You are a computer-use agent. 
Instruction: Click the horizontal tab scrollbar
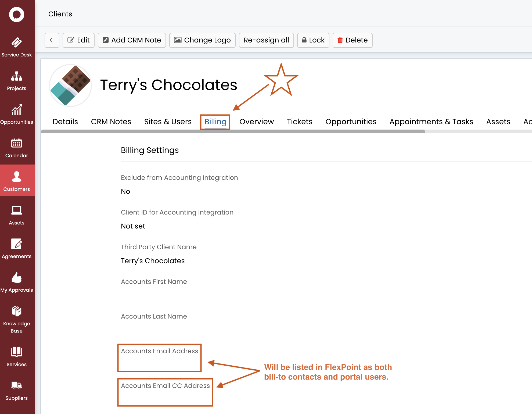233,132
